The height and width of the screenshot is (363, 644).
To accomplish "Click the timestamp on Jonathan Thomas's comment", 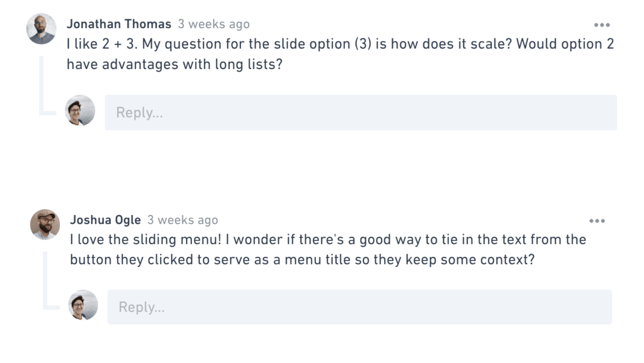I will pyautogui.click(x=214, y=24).
